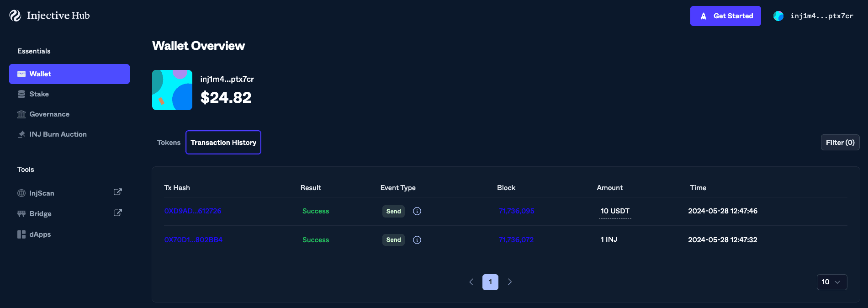Click the external link icon beside Bridge
Image resolution: width=868 pixels, height=308 pixels.
tap(117, 212)
